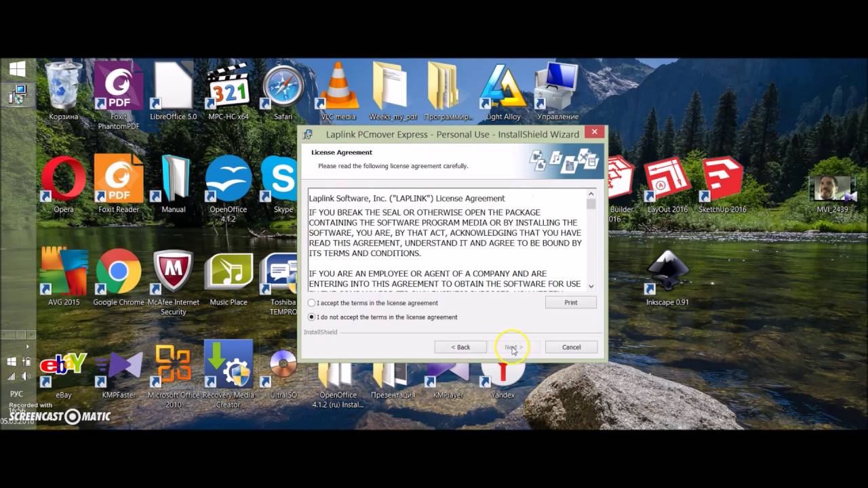Select the Recovery Media Creator shortcut
This screenshot has width=868, height=488.
click(x=229, y=365)
